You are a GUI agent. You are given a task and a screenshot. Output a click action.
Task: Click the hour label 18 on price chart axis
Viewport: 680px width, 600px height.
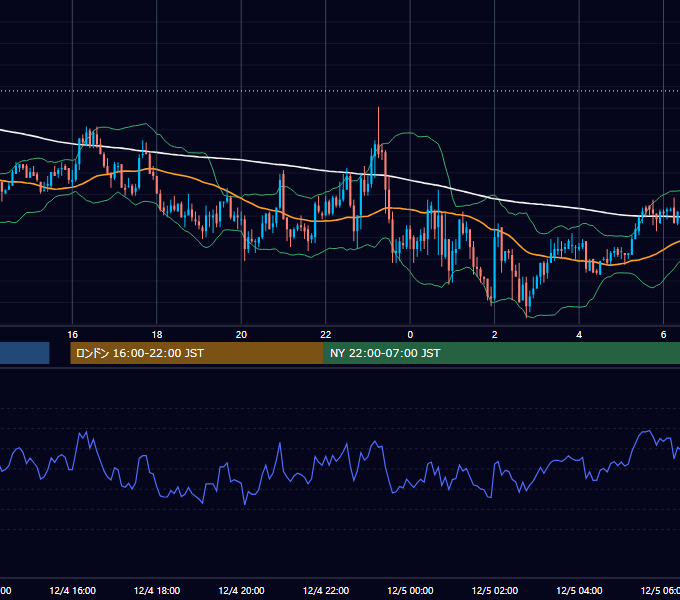click(x=157, y=335)
